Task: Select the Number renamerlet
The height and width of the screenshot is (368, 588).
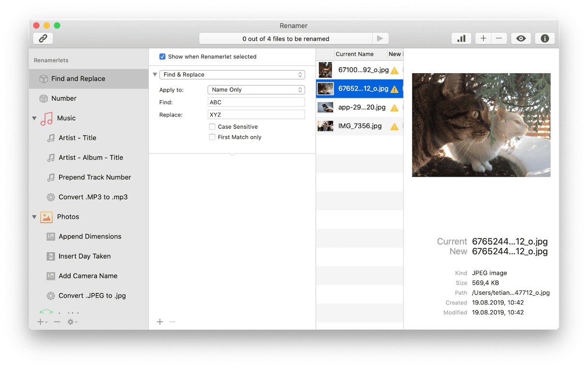Action: 64,98
